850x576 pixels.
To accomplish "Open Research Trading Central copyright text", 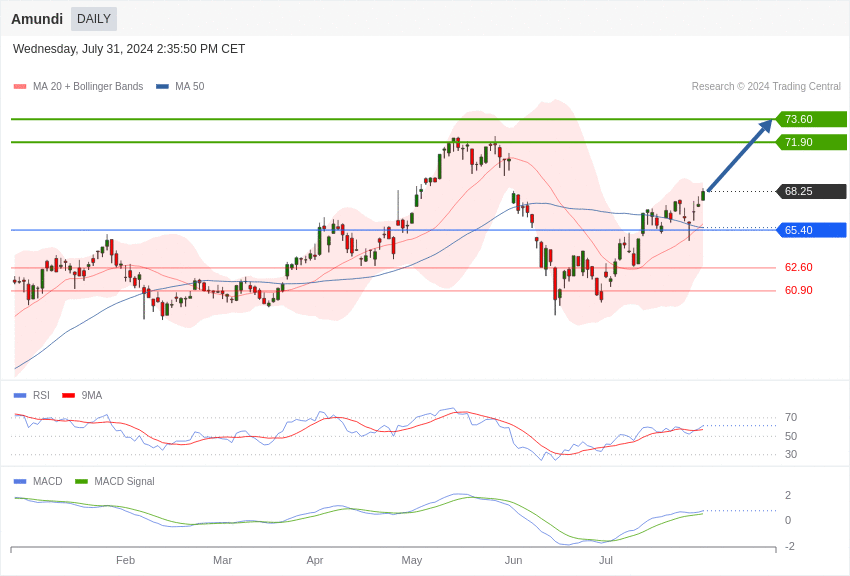I will [x=766, y=87].
